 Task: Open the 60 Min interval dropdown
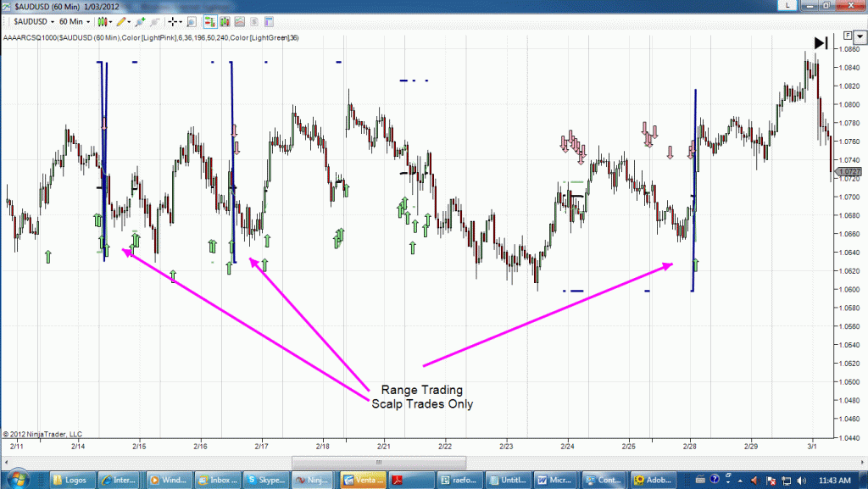coord(75,21)
